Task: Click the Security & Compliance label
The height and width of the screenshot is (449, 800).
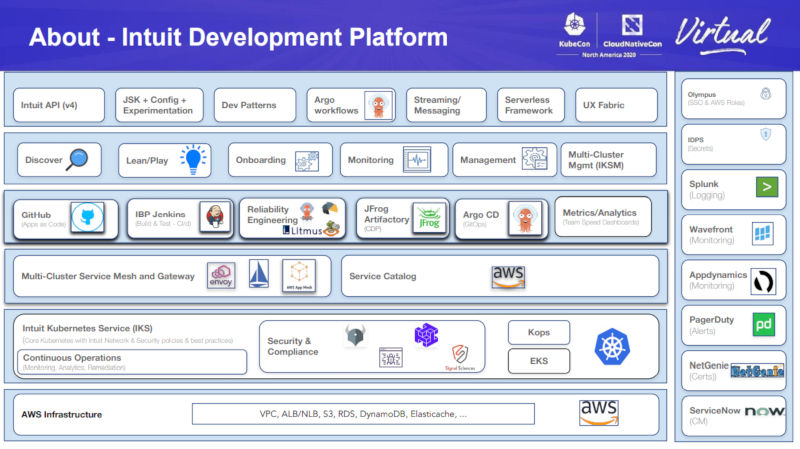Action: pyautogui.click(x=293, y=346)
